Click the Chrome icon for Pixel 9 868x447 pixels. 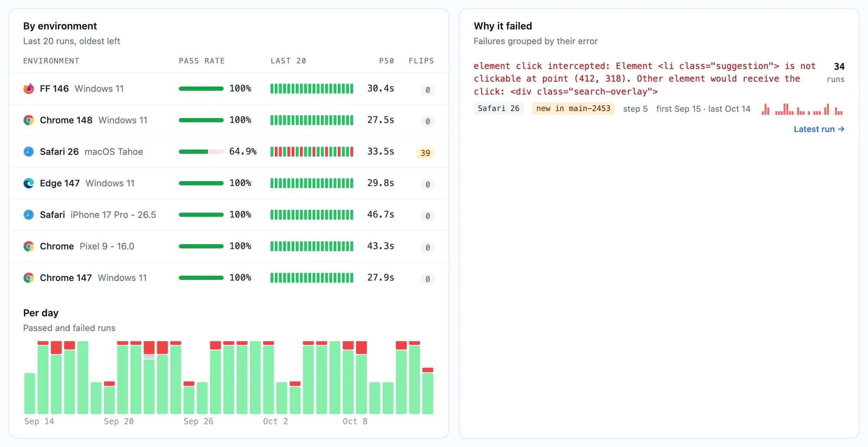[29, 246]
